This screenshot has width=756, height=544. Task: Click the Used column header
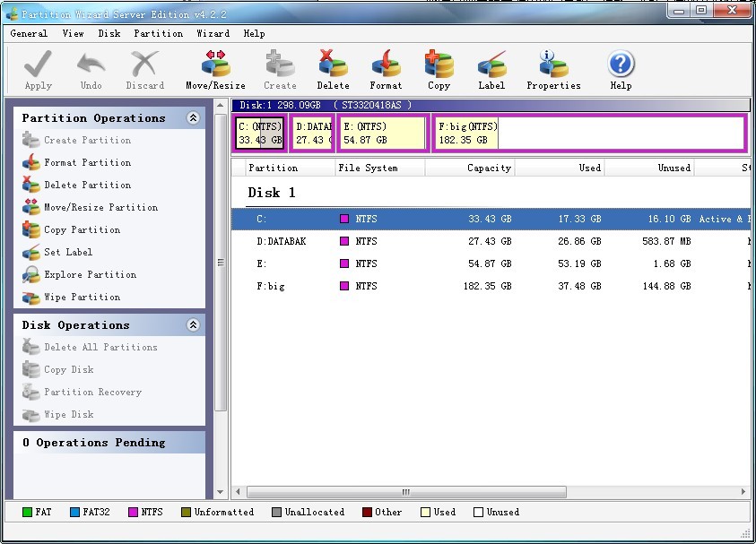coord(560,168)
